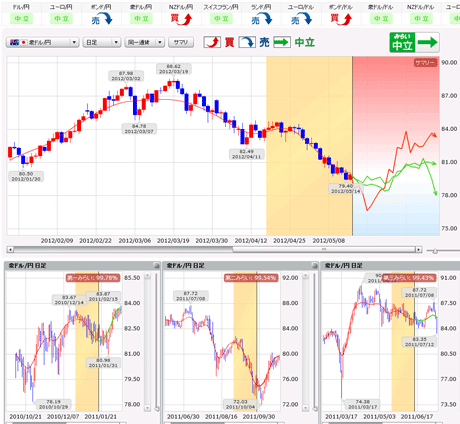This screenshot has width=460, height=424.
Task: Click the 第一みらい 99.78% badge
Action: [x=93, y=278]
